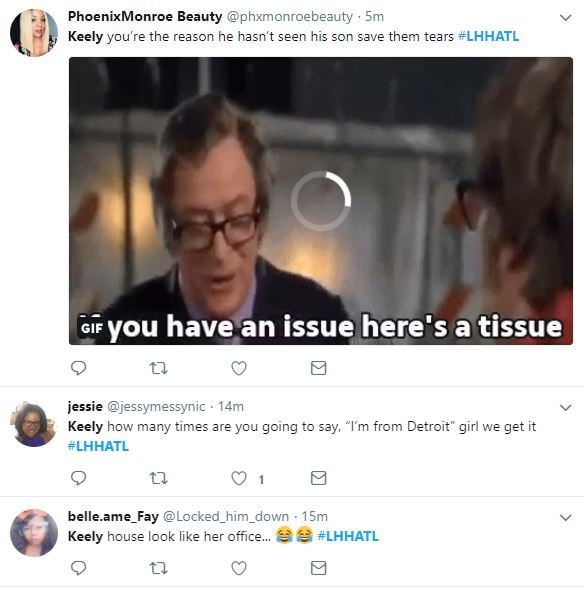Open the #LHHATL hashtag in belle.ame_Fay's tweet

(348, 536)
